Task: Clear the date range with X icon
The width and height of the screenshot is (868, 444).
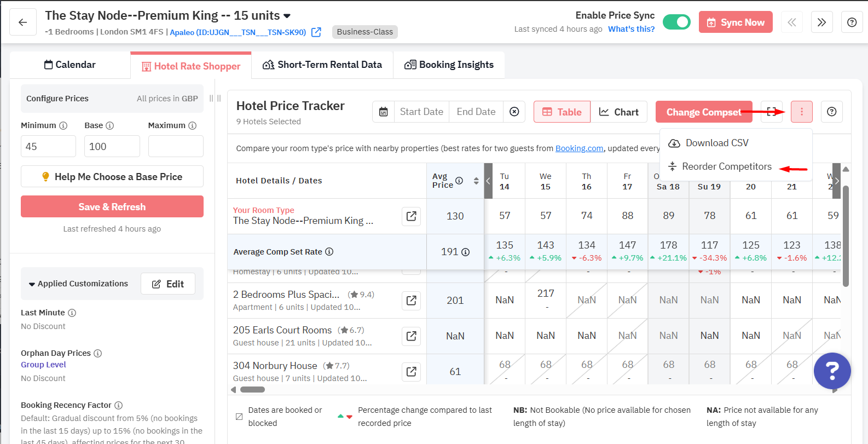Action: click(x=514, y=112)
